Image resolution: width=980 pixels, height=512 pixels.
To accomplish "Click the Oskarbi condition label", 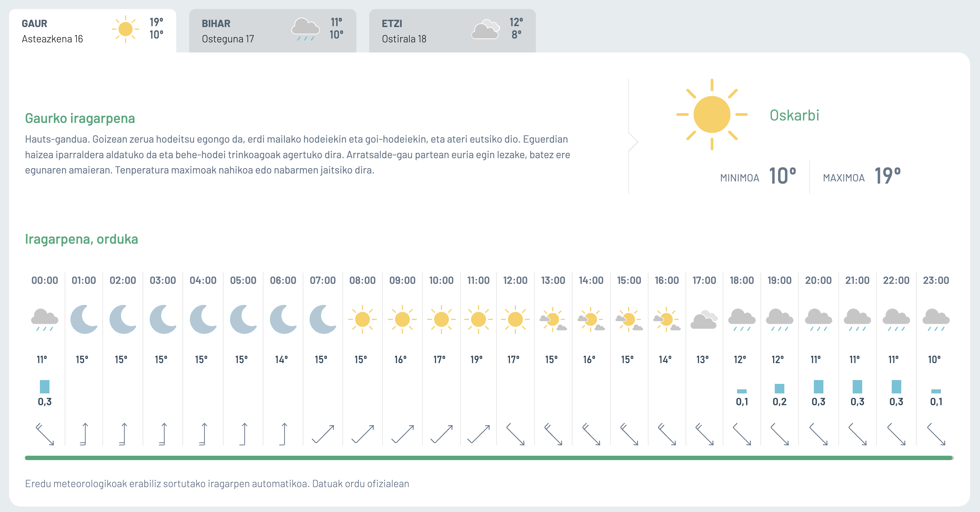I will [x=794, y=115].
